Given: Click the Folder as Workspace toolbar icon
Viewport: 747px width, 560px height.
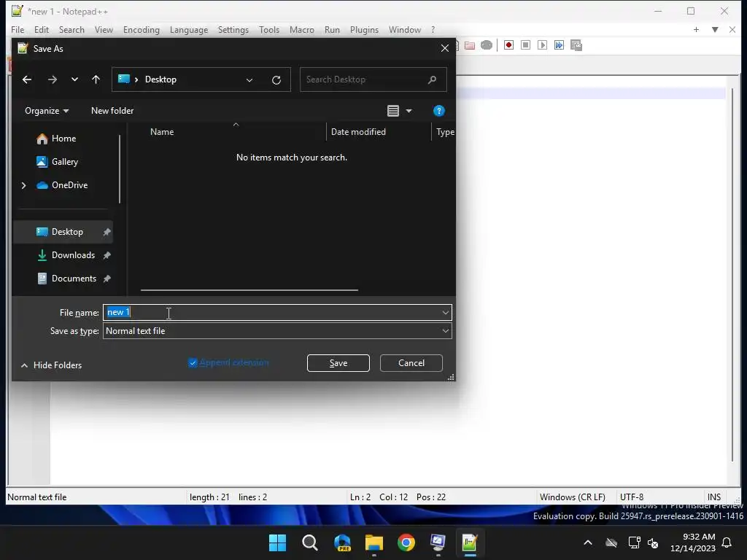Looking at the screenshot, I should 470,45.
